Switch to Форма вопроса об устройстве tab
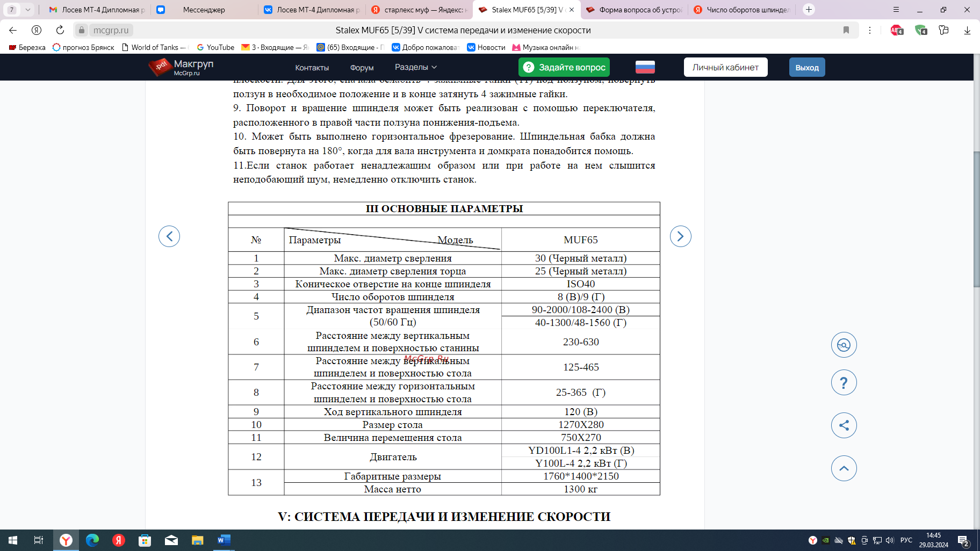Image resolution: width=980 pixels, height=551 pixels. coord(634,10)
